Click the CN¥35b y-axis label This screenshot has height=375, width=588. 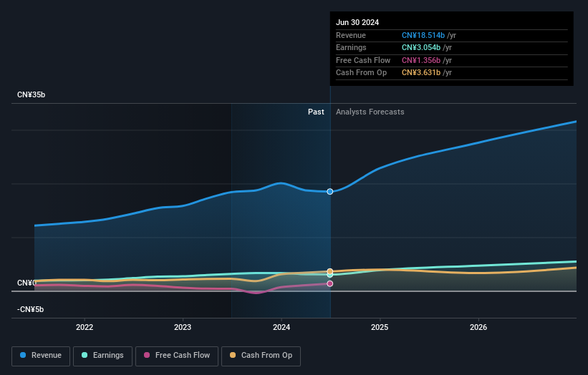[x=31, y=94]
